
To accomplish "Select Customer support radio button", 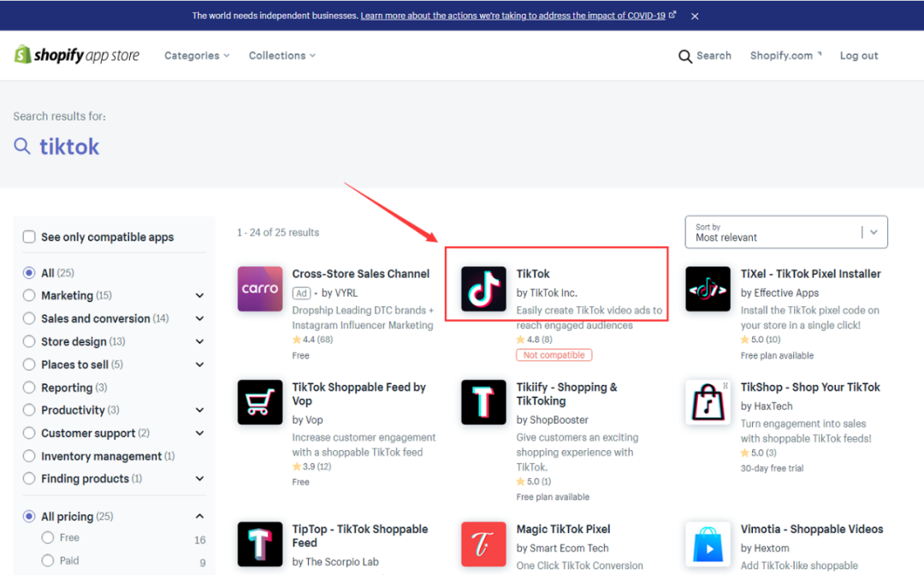I will click(29, 433).
